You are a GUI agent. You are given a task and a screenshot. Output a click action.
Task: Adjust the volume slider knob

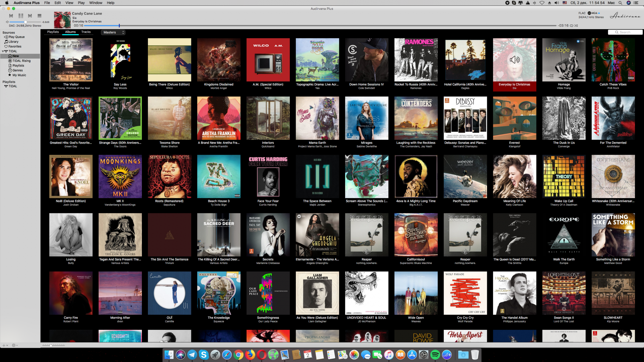click(26, 22)
